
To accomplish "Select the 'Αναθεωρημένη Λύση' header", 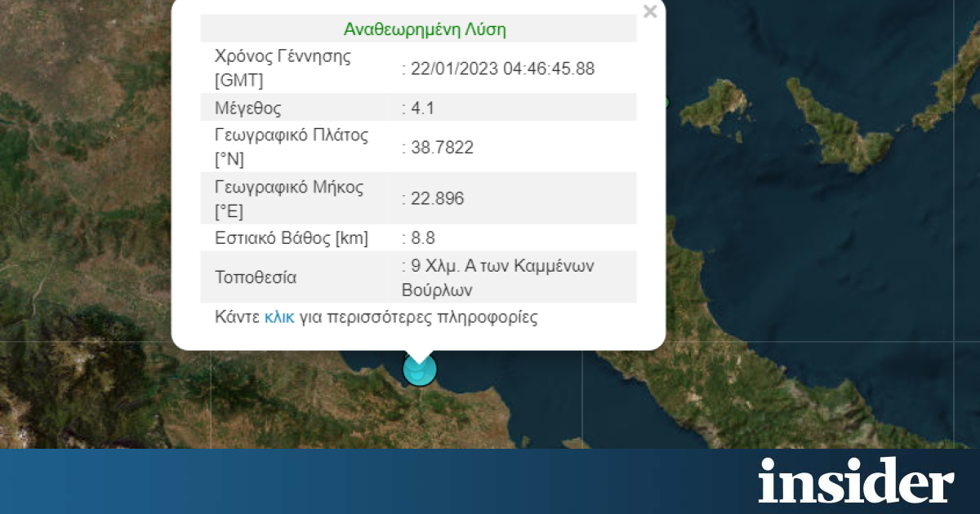I will (425, 30).
